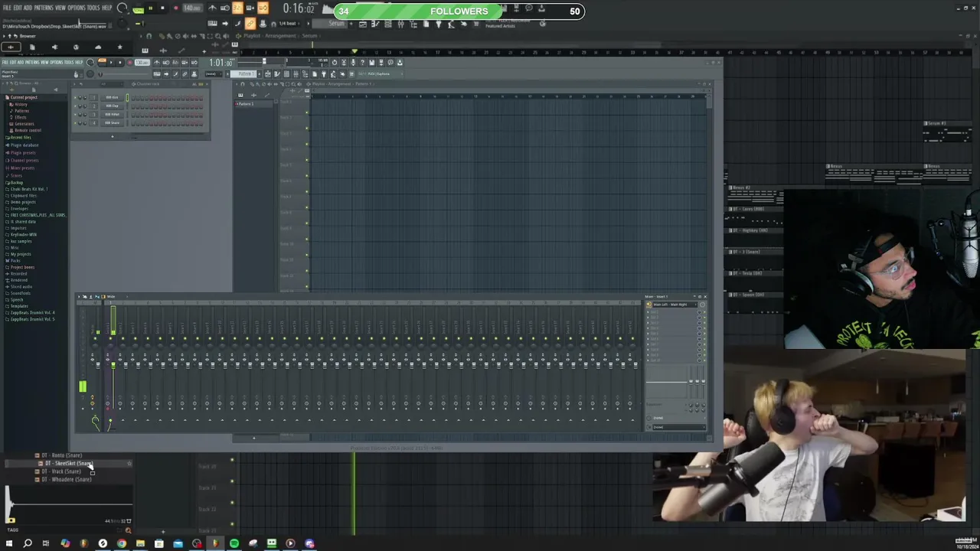
Task: Select Generators in the browser tree
Action: click(x=24, y=124)
